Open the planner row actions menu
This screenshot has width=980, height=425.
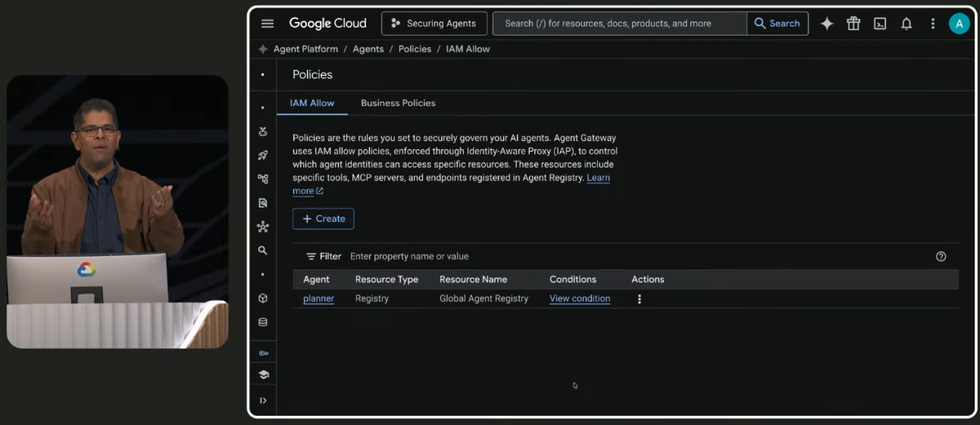639,299
